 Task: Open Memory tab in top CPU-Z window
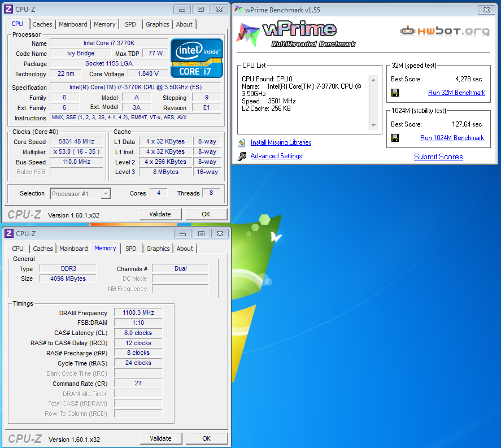(104, 24)
